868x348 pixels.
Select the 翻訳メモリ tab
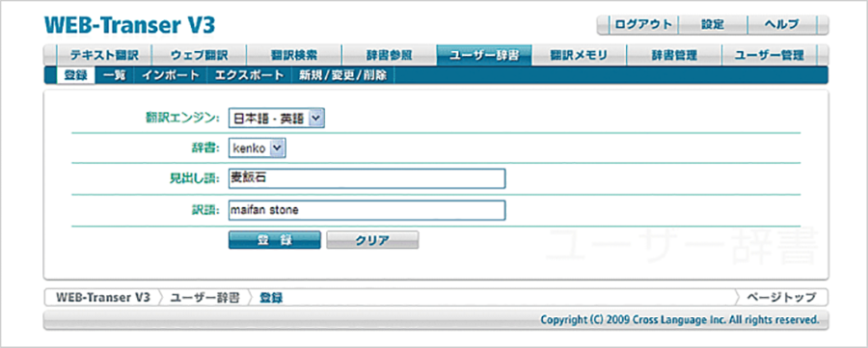click(579, 55)
